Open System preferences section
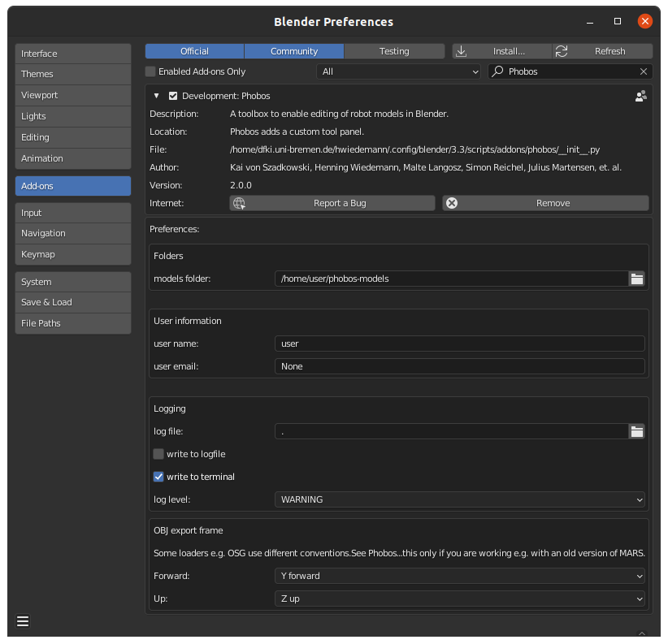 (x=73, y=282)
